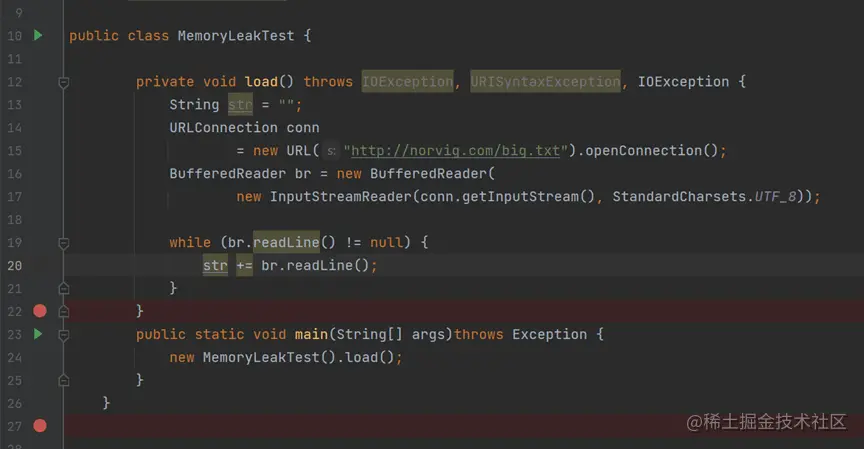Fold the load method end marker at line 22
This screenshot has width=864, height=449.
(64, 311)
